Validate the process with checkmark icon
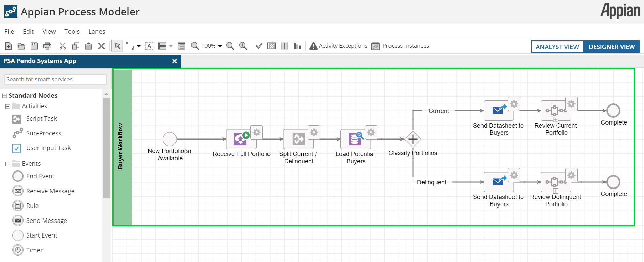Image resolution: width=644 pixels, height=262 pixels. pyautogui.click(x=259, y=46)
